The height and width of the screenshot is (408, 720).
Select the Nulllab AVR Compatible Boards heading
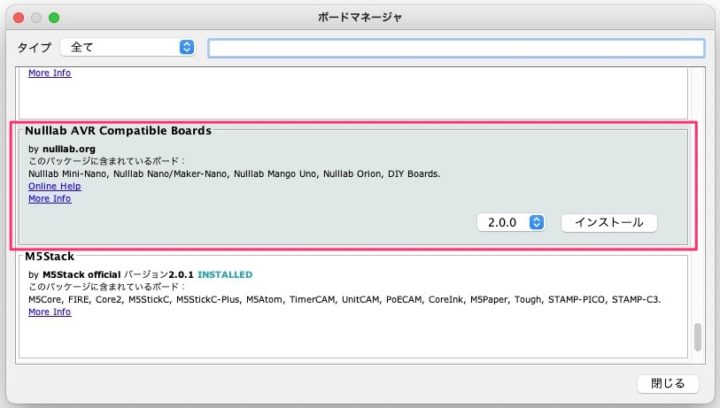(x=118, y=130)
